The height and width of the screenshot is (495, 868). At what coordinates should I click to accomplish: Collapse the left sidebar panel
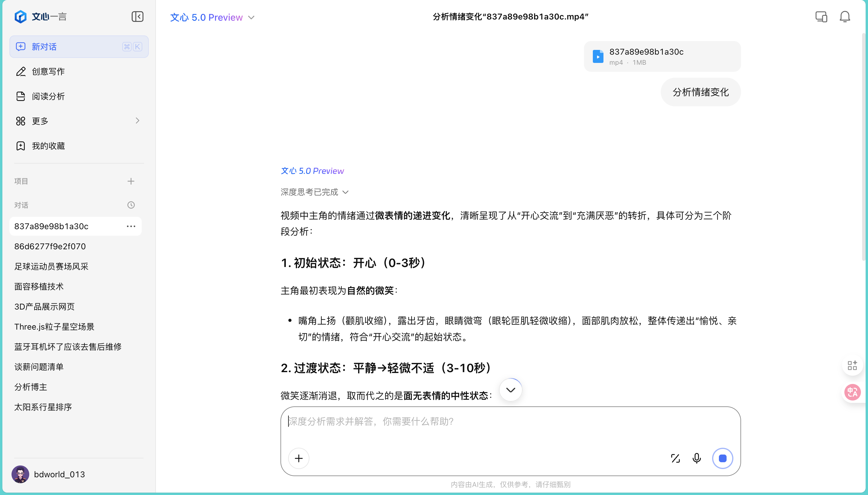[x=137, y=17]
